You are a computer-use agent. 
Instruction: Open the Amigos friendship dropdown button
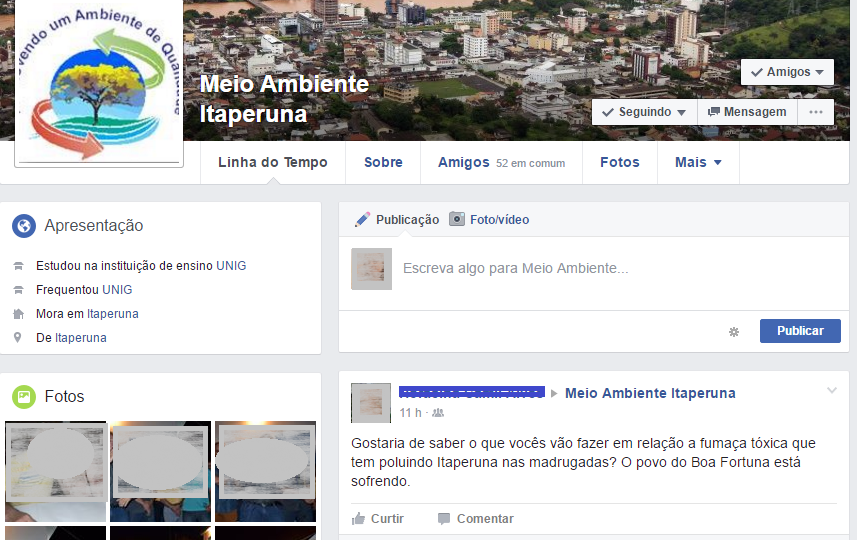click(x=787, y=72)
